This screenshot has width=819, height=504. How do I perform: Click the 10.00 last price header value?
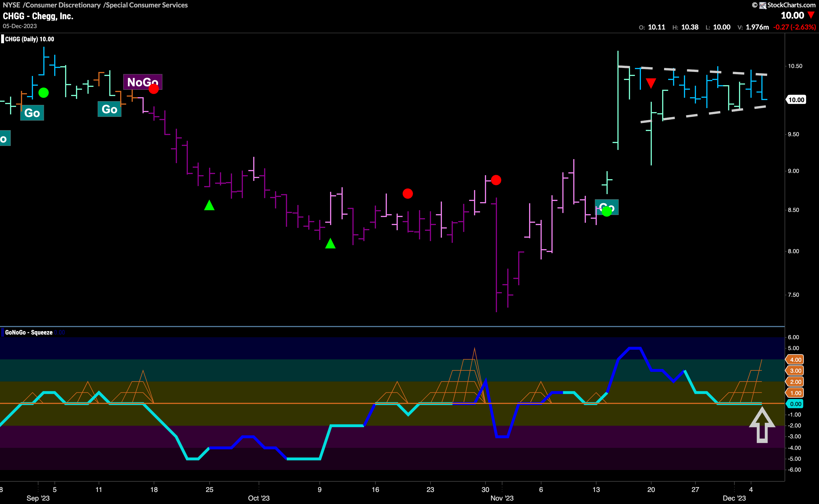click(x=792, y=15)
